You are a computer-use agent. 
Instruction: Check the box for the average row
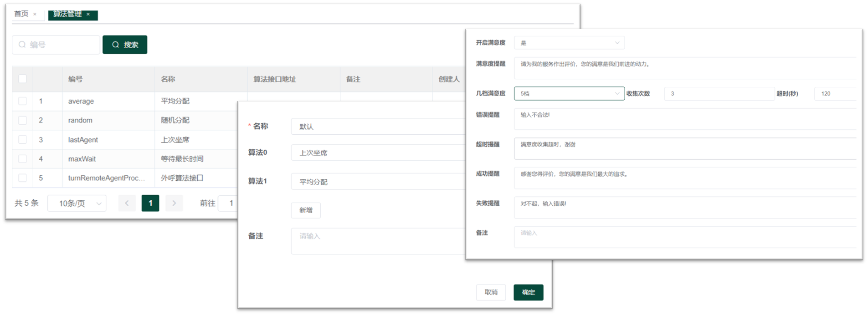pos(22,101)
